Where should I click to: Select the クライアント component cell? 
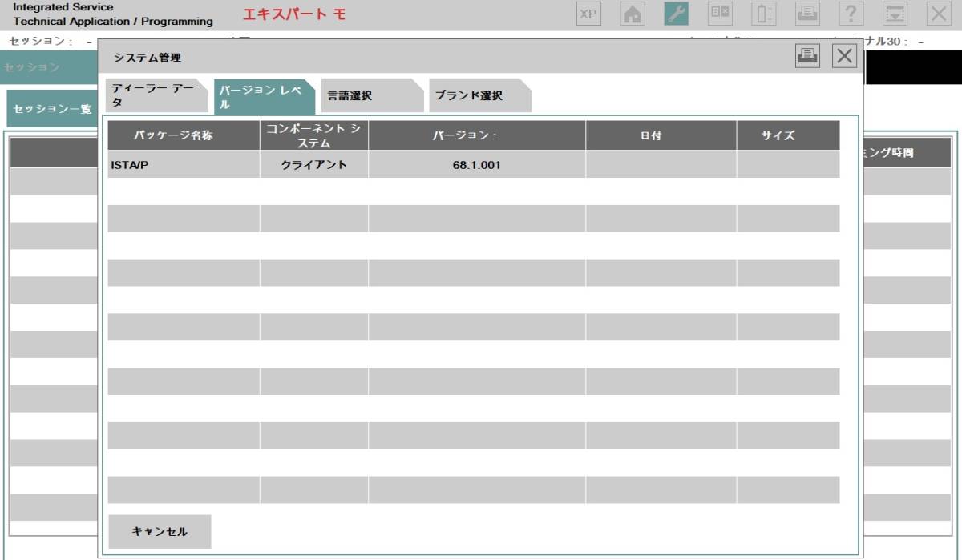[x=314, y=164]
